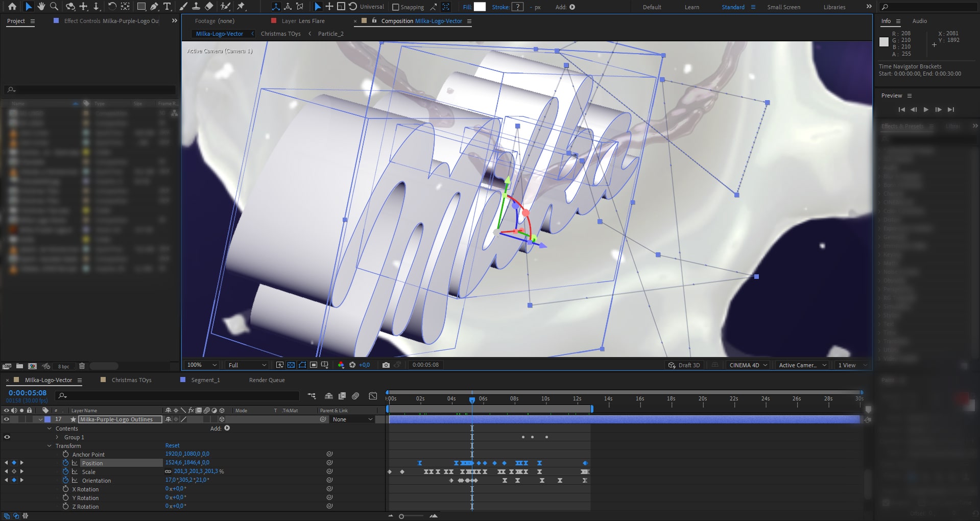Image resolution: width=980 pixels, height=521 pixels.
Task: Collapse the Contents group
Action: tap(50, 429)
